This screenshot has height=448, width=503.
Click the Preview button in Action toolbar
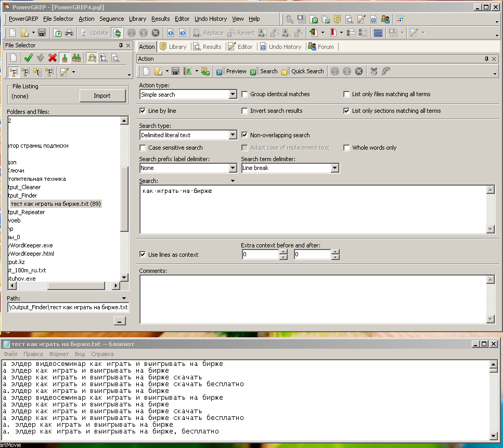231,71
